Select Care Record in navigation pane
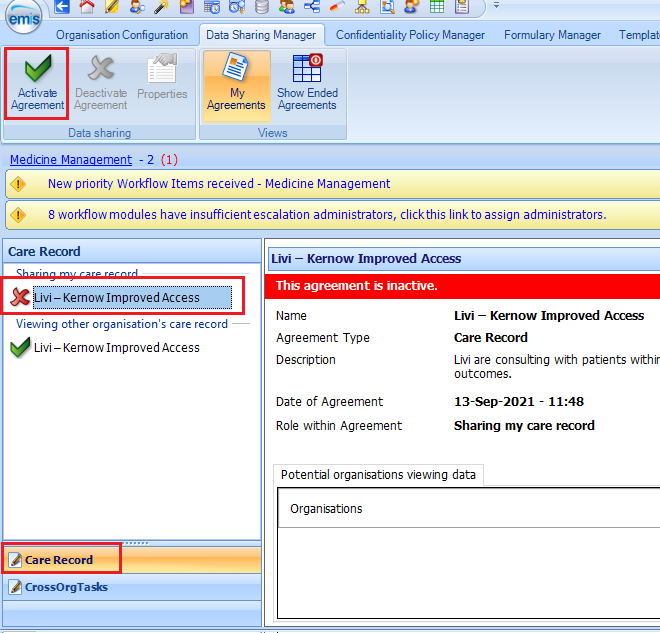 (59, 560)
